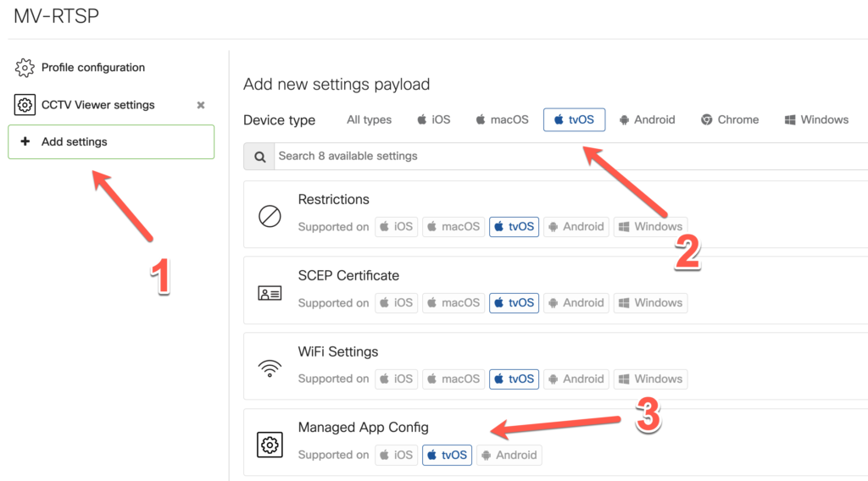
Task: Click the WiFi Settings signal icon
Action: [270, 369]
